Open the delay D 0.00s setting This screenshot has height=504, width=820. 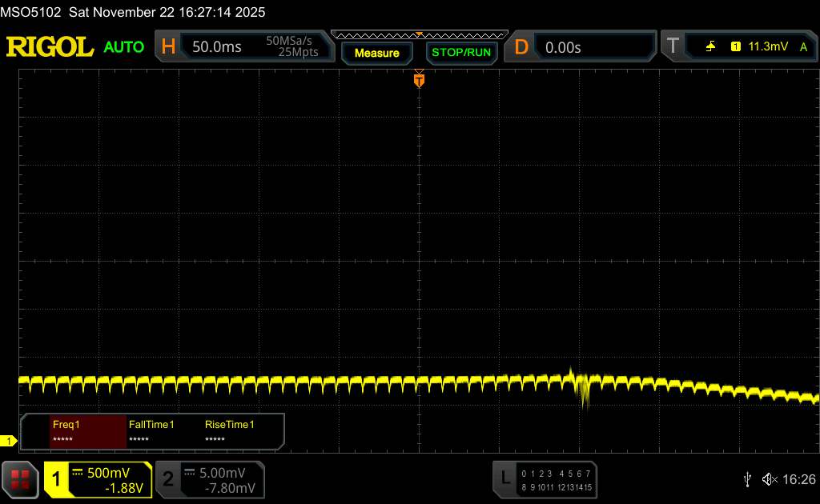tap(581, 47)
